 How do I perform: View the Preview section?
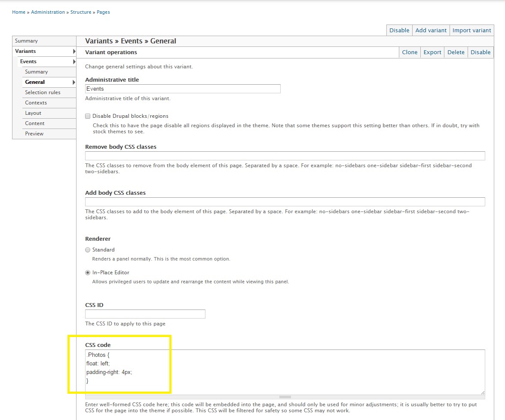34,134
